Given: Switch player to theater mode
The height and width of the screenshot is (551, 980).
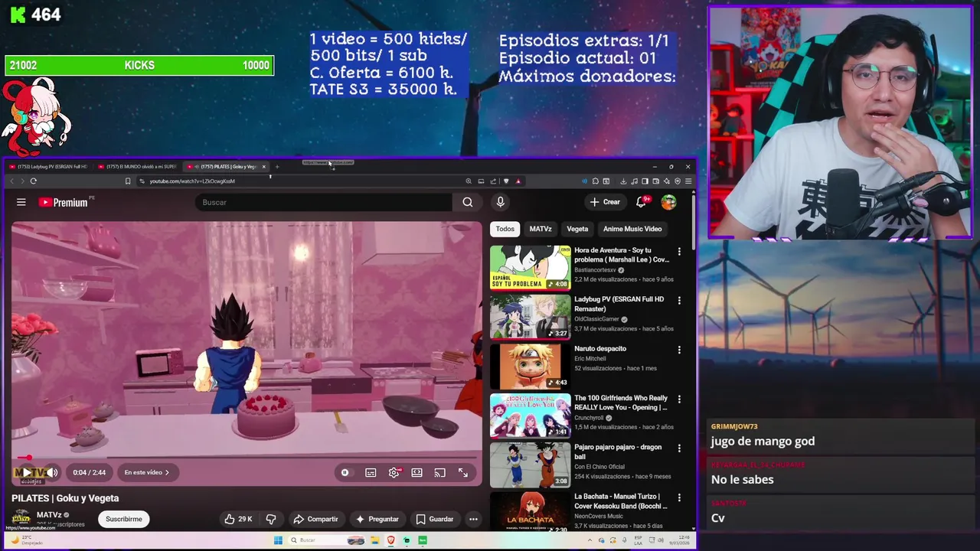Looking at the screenshot, I should 416,473.
